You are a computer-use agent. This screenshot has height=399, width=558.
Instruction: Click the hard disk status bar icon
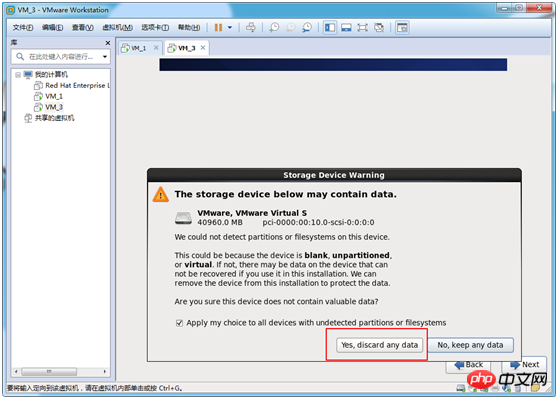click(461, 388)
